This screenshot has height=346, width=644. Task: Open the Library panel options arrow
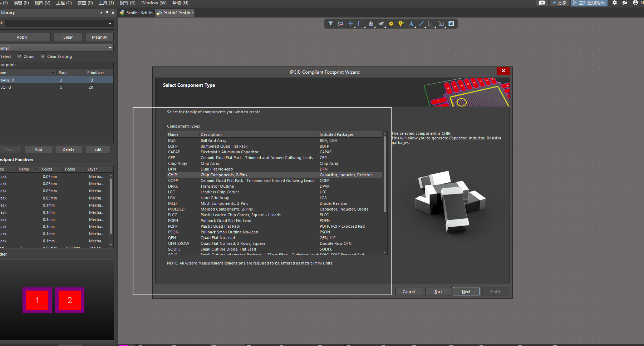point(101,13)
